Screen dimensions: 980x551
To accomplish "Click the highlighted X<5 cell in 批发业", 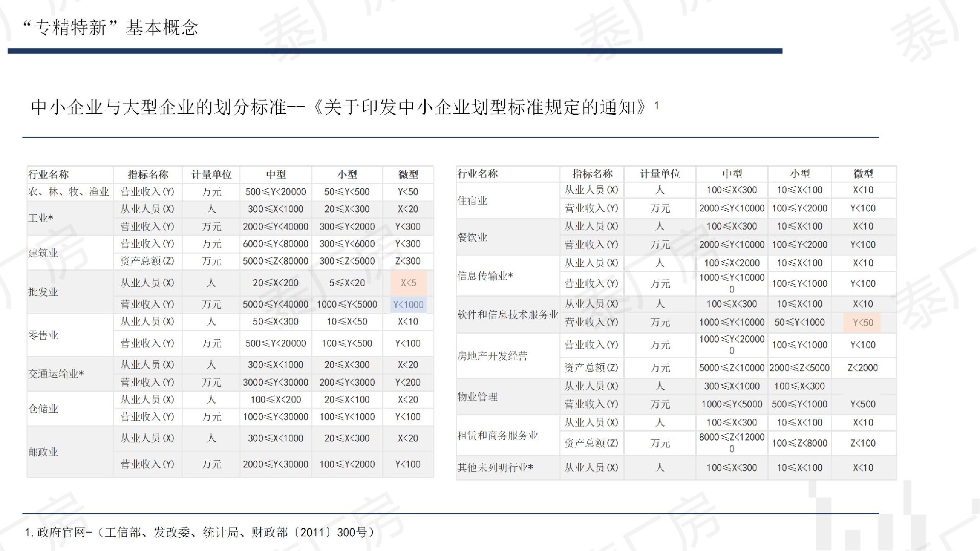I will [x=408, y=283].
